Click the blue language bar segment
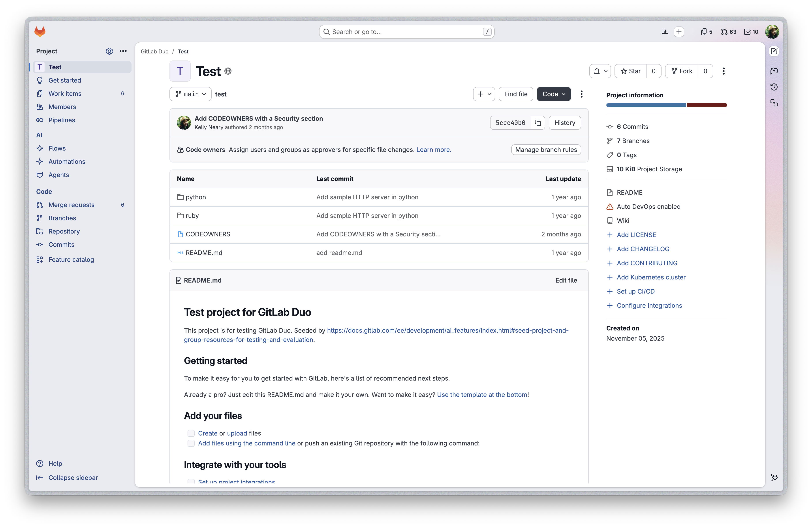812x528 pixels. point(646,105)
